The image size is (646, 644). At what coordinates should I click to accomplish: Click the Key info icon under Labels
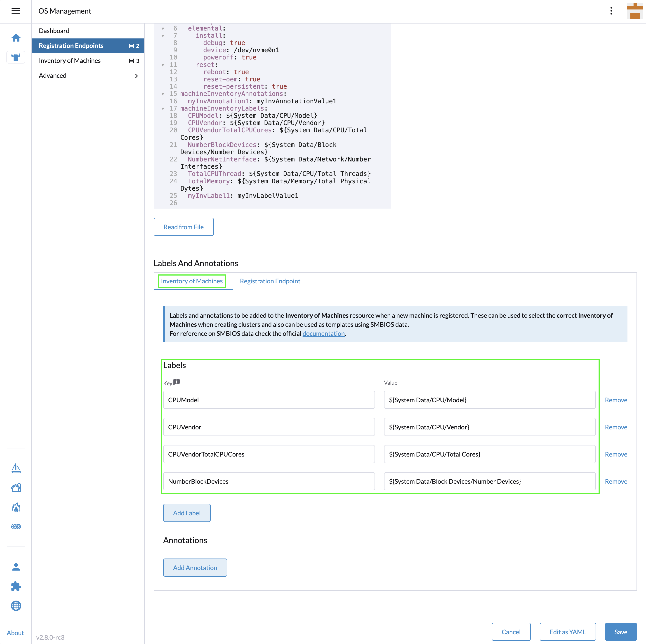coord(177,382)
